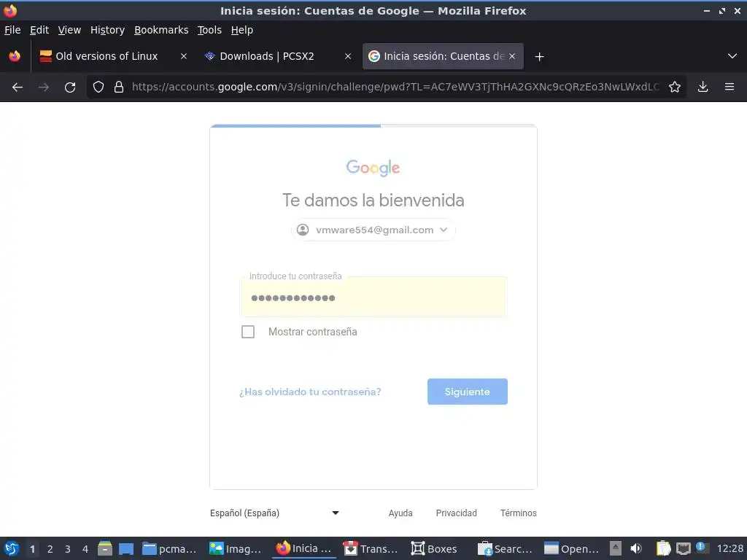Open the pcma... file manager window
The image size is (747, 560).
[171, 548]
